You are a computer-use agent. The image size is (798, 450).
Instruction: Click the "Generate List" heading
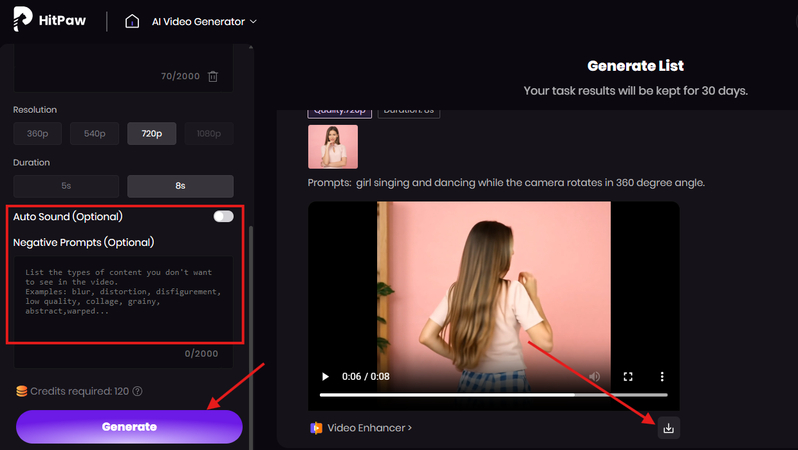coord(635,66)
